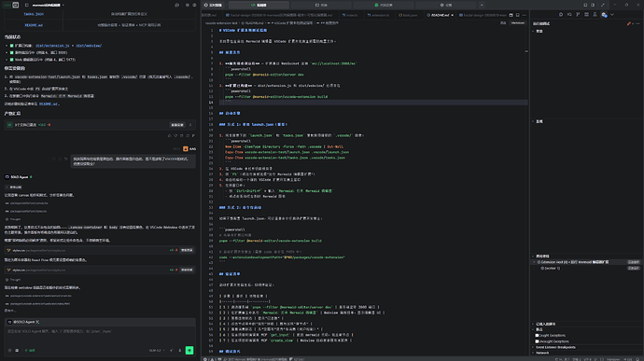Open the extension.ts editor tab
644x361 pixels.
click(378, 15)
